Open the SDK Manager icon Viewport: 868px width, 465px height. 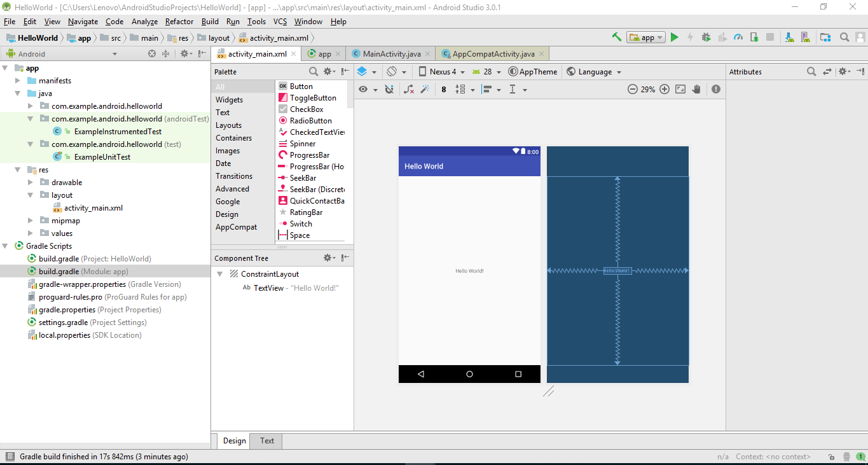[790, 37]
